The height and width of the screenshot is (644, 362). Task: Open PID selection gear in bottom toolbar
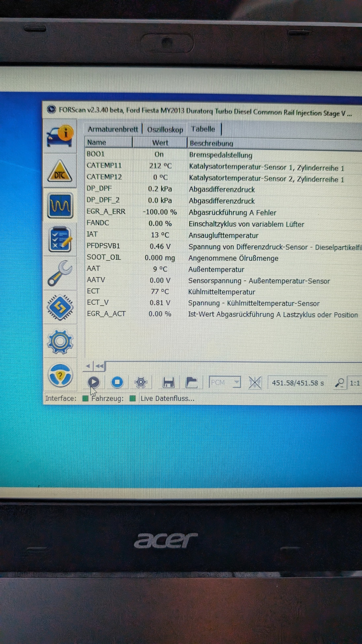(x=141, y=382)
